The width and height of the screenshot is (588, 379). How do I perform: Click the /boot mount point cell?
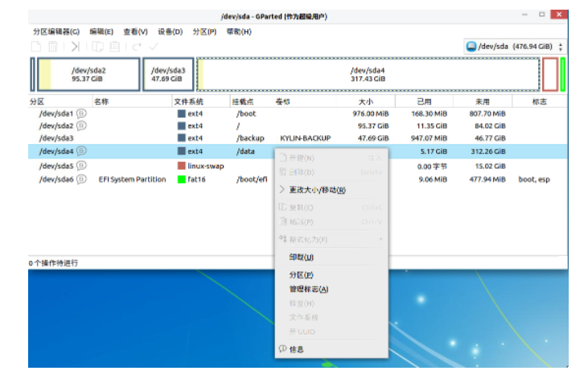pos(246,113)
